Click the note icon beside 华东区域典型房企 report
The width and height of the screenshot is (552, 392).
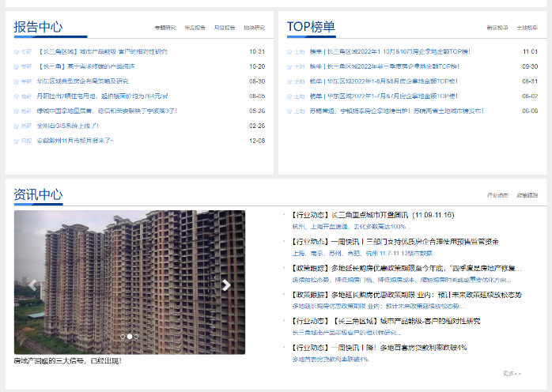16,81
